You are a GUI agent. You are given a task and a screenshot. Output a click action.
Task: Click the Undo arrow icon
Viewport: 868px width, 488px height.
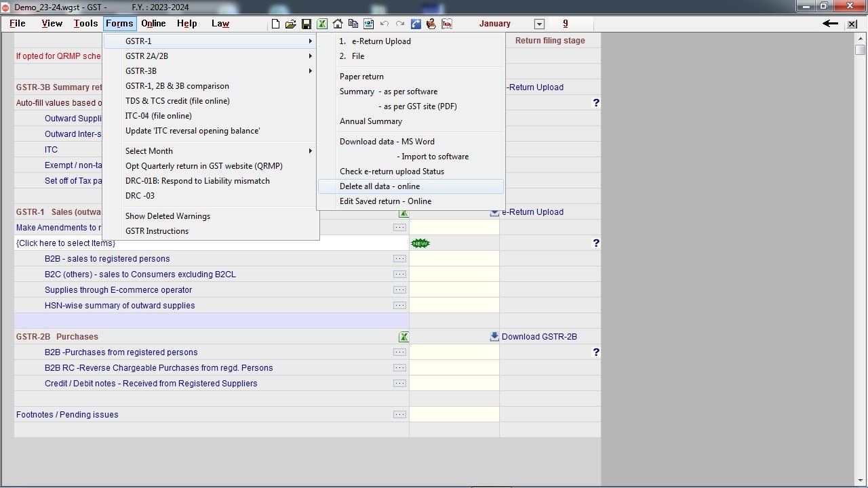(x=384, y=24)
